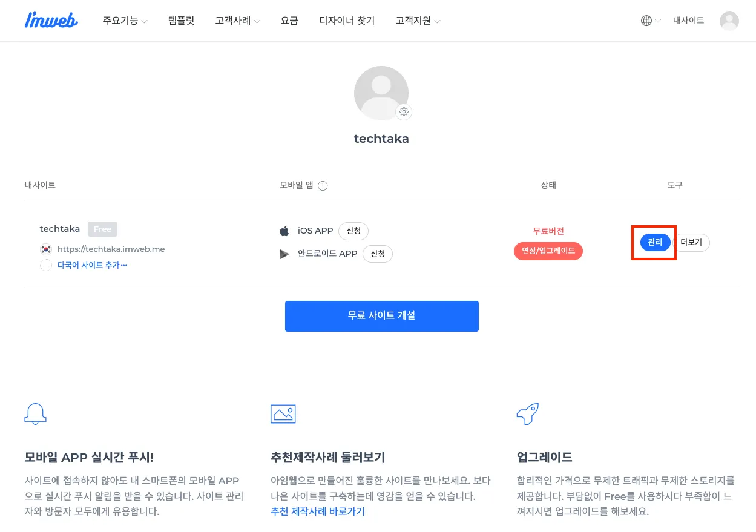Viewport: 756px width, 532px height.
Task: Click the 도구 column header
Action: [x=675, y=185]
